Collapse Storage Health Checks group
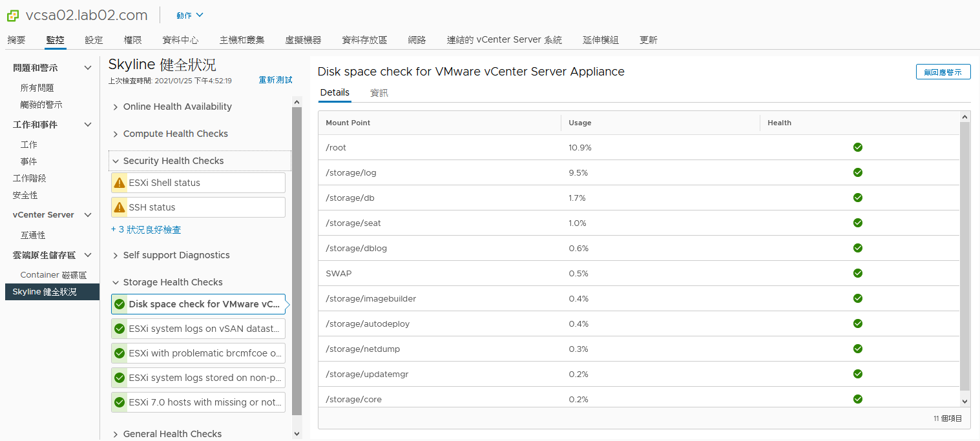This screenshot has width=980, height=441. coord(116,282)
